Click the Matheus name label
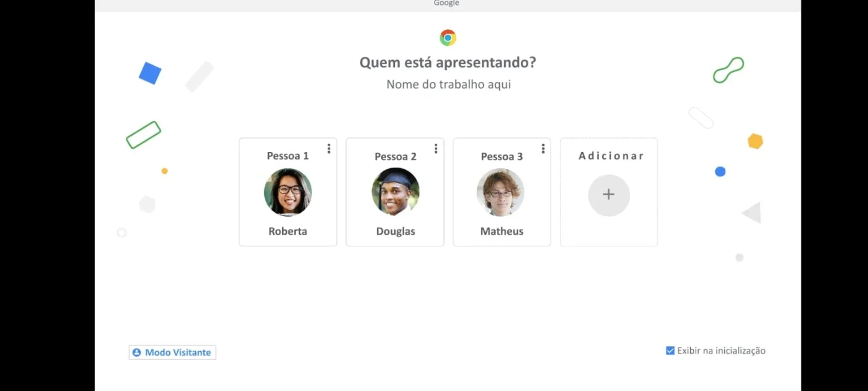868x391 pixels. [x=502, y=231]
